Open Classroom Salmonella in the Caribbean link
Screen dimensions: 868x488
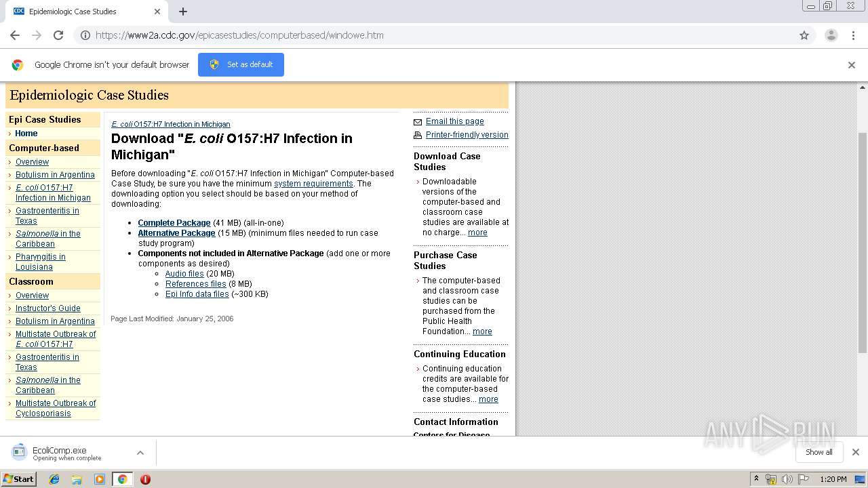pos(48,385)
